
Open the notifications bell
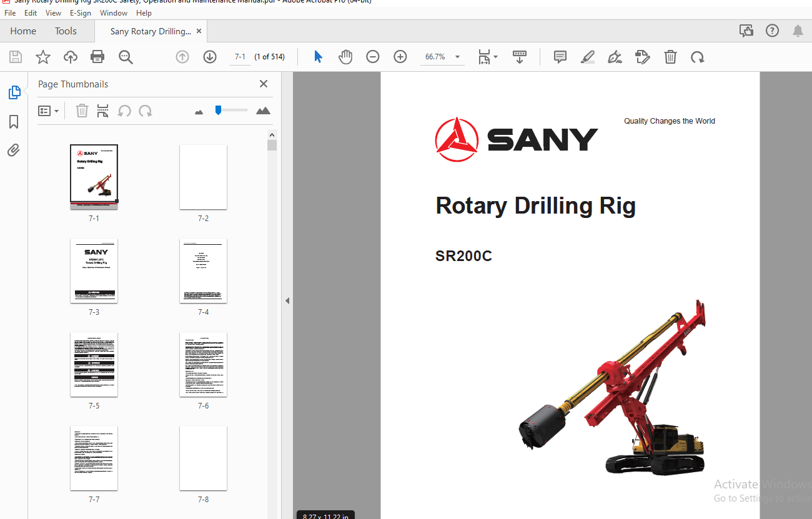click(x=798, y=31)
